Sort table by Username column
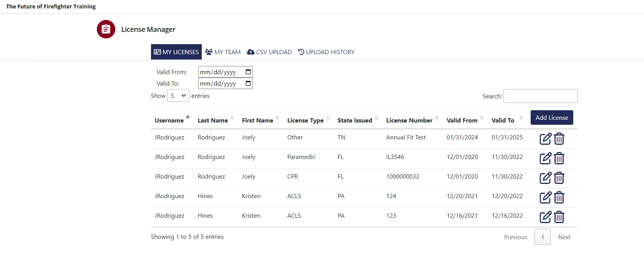Screen dimensions: 644x263 (169, 120)
